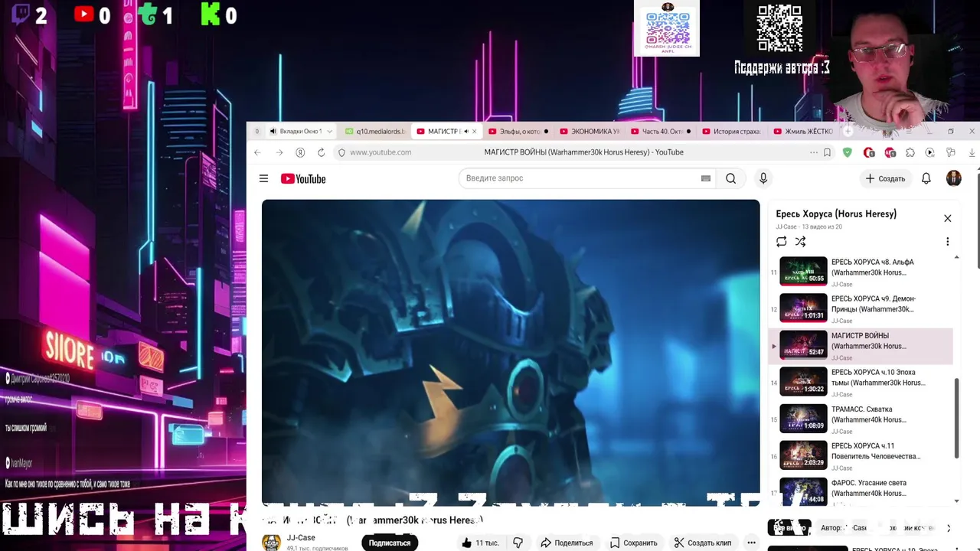This screenshot has width=980, height=551.
Task: Click the search magnifier button
Action: click(730, 178)
